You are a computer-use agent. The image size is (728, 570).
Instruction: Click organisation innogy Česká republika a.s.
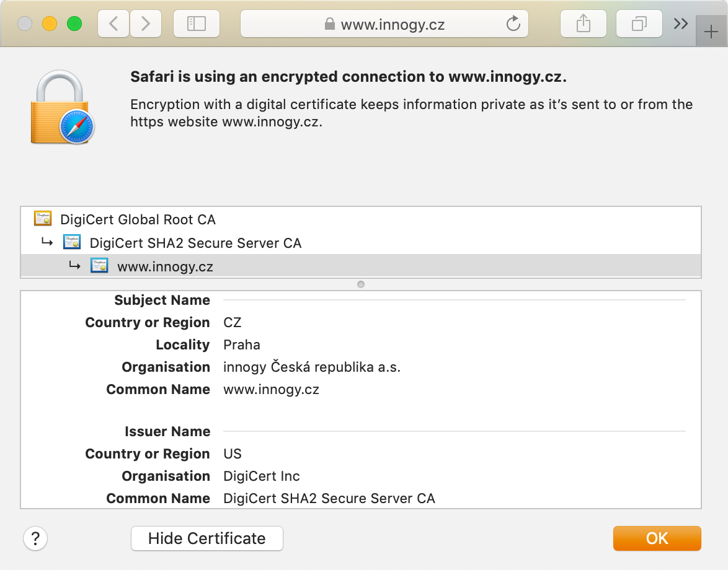pyautogui.click(x=311, y=367)
